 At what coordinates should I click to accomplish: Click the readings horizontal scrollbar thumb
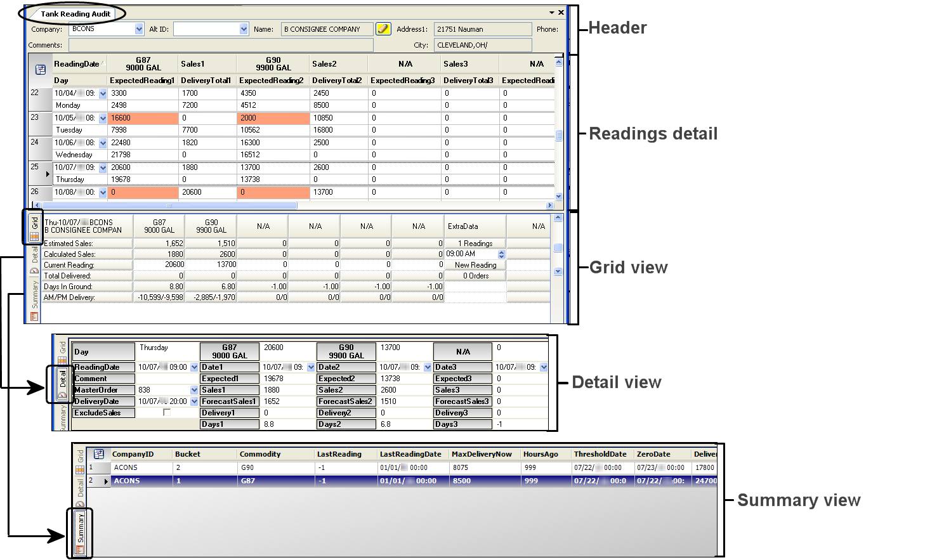click(170, 205)
